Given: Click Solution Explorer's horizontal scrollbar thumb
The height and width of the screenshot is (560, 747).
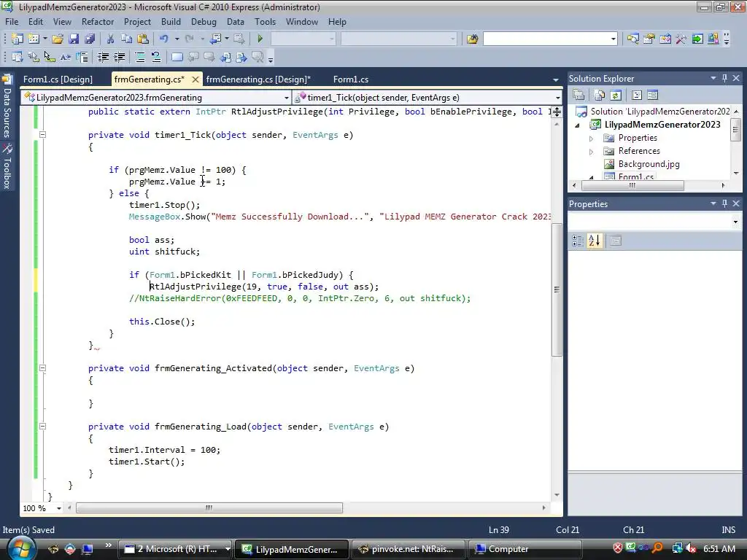Looking at the screenshot, I should (x=632, y=185).
